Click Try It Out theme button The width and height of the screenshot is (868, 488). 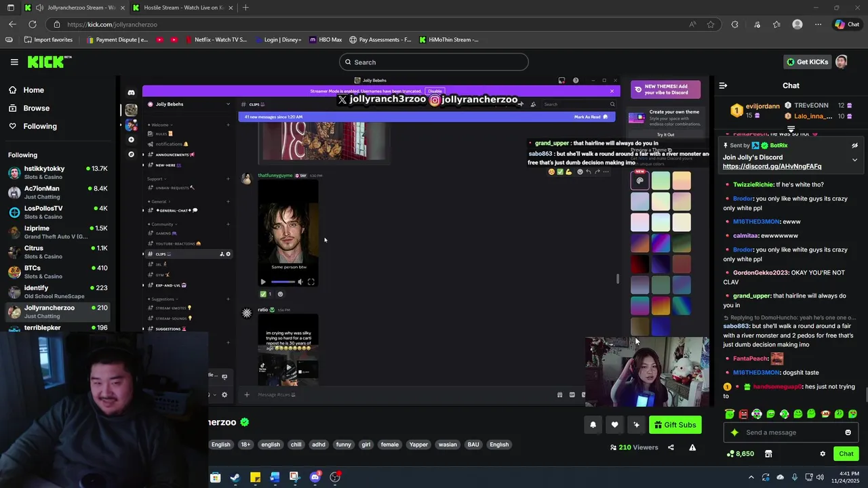click(665, 135)
